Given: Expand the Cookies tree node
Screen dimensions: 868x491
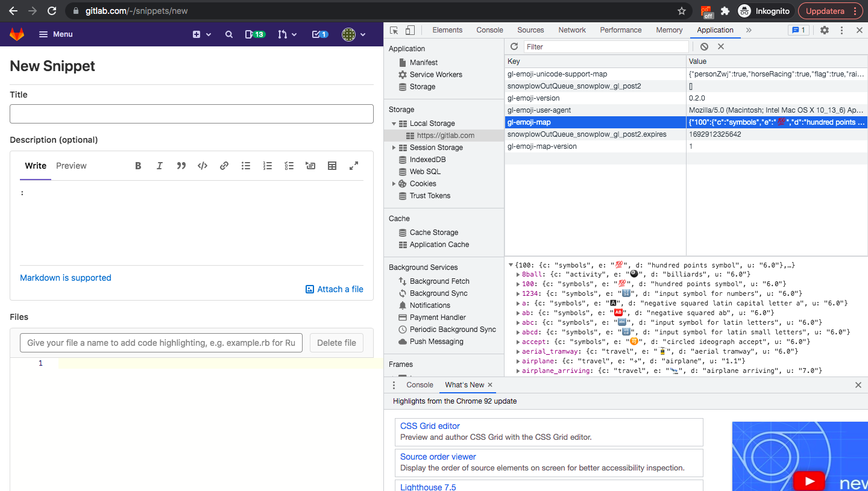Looking at the screenshot, I should click(394, 184).
